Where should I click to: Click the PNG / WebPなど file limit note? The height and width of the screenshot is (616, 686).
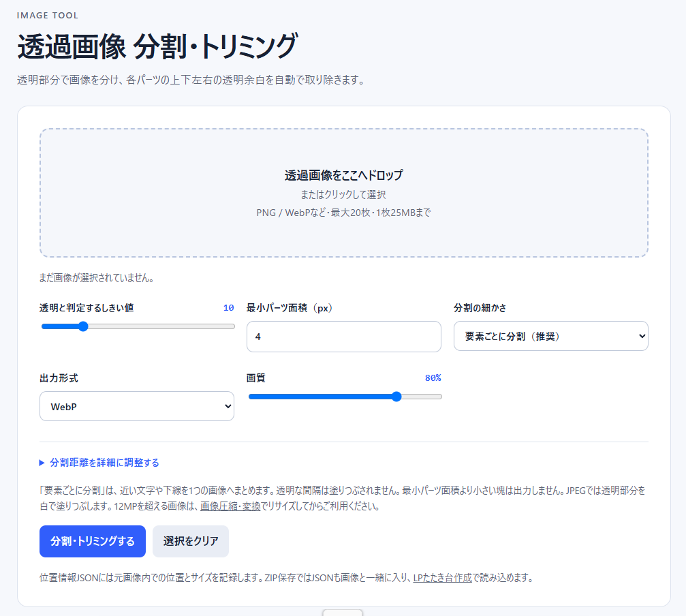(343, 213)
